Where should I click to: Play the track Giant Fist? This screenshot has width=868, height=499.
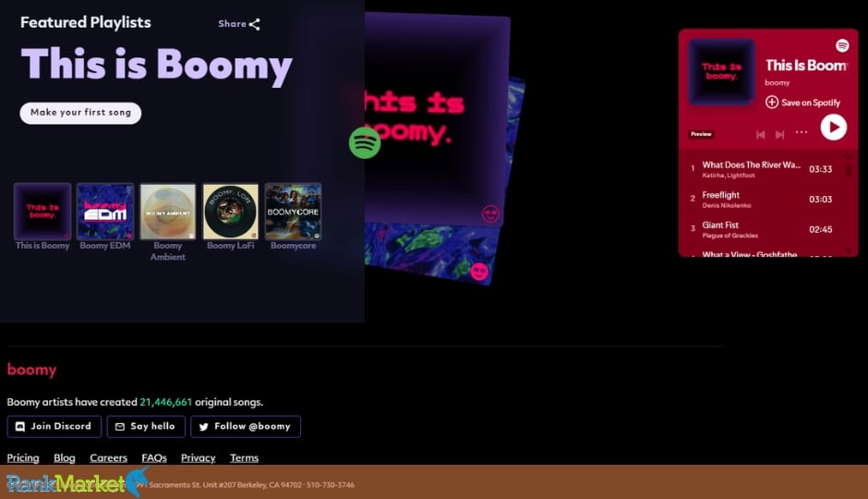pos(720,225)
